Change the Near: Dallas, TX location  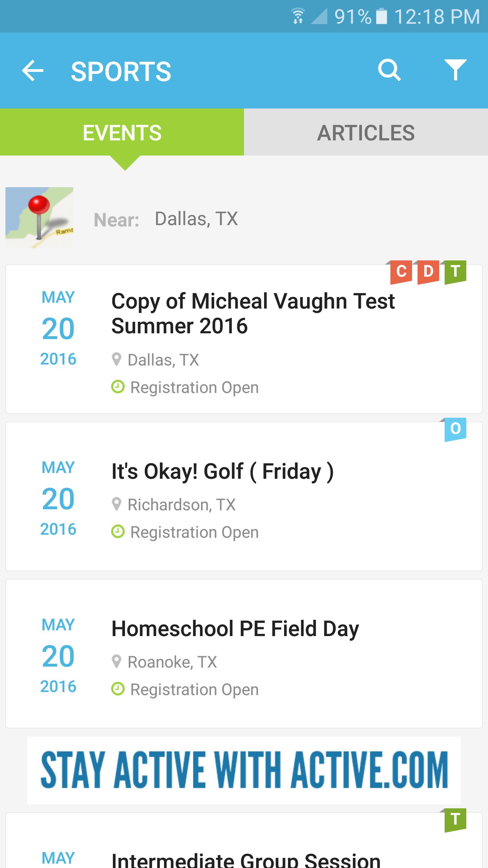click(x=196, y=219)
